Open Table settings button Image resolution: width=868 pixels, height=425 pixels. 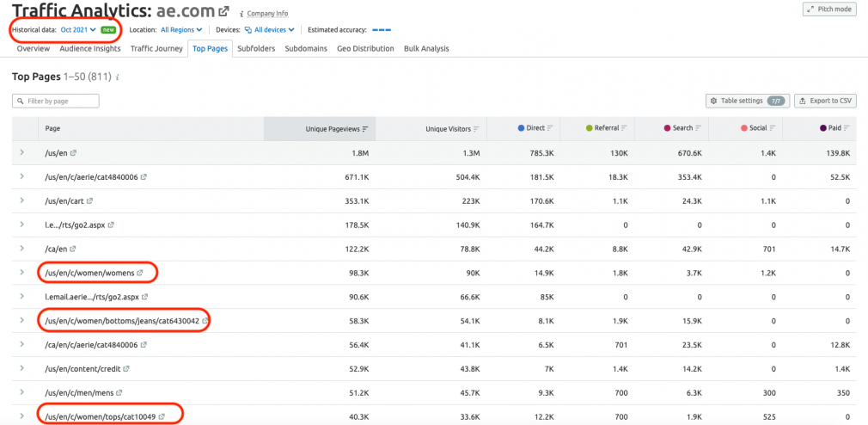(748, 101)
